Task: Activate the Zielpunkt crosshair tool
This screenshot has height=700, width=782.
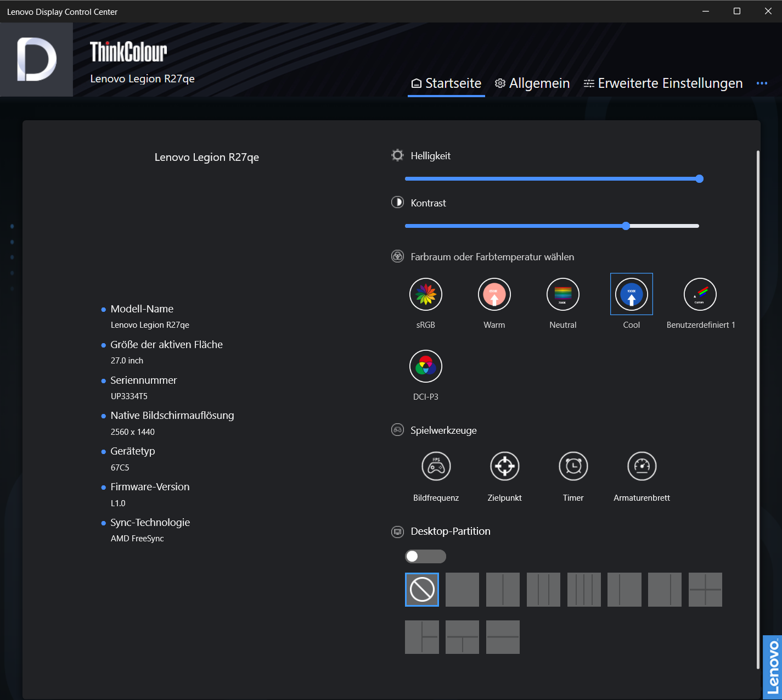Action: click(x=504, y=466)
